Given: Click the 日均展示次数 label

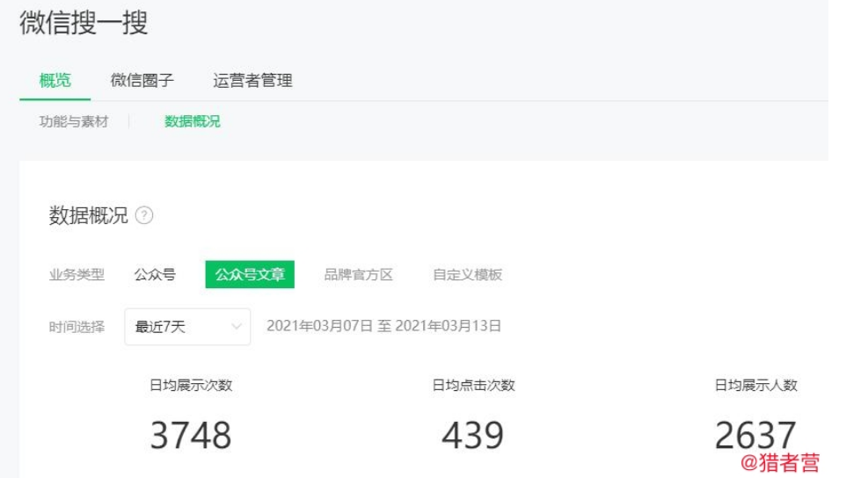Looking at the screenshot, I should pyautogui.click(x=191, y=385).
